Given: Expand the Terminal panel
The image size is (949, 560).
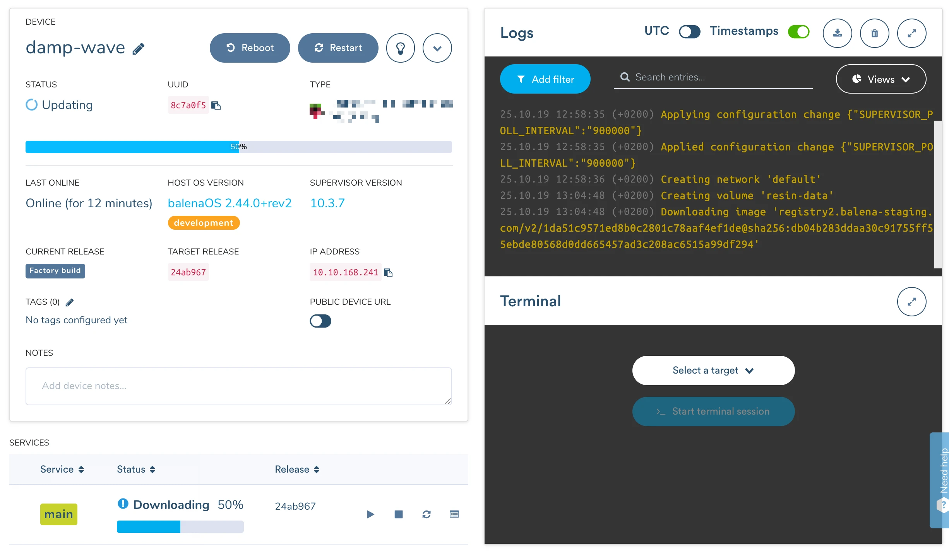Looking at the screenshot, I should coord(912,302).
